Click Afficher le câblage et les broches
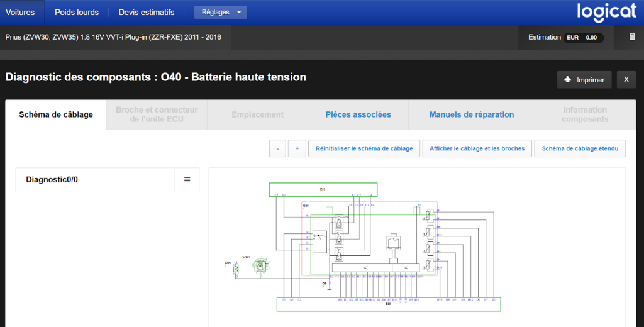The image size is (644, 327). [x=477, y=148]
